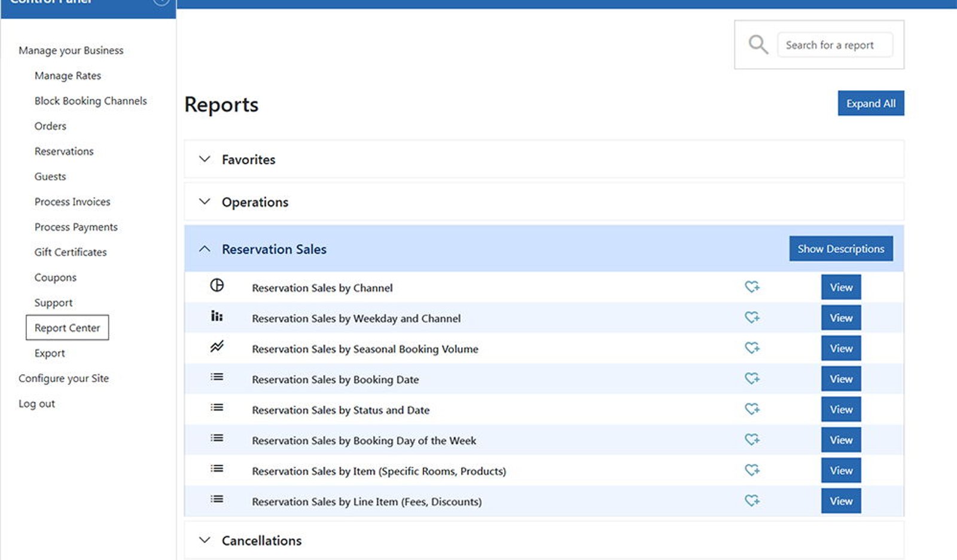Click list icon beside Sales by Item
Image resolution: width=957 pixels, height=560 pixels.
pyautogui.click(x=217, y=469)
